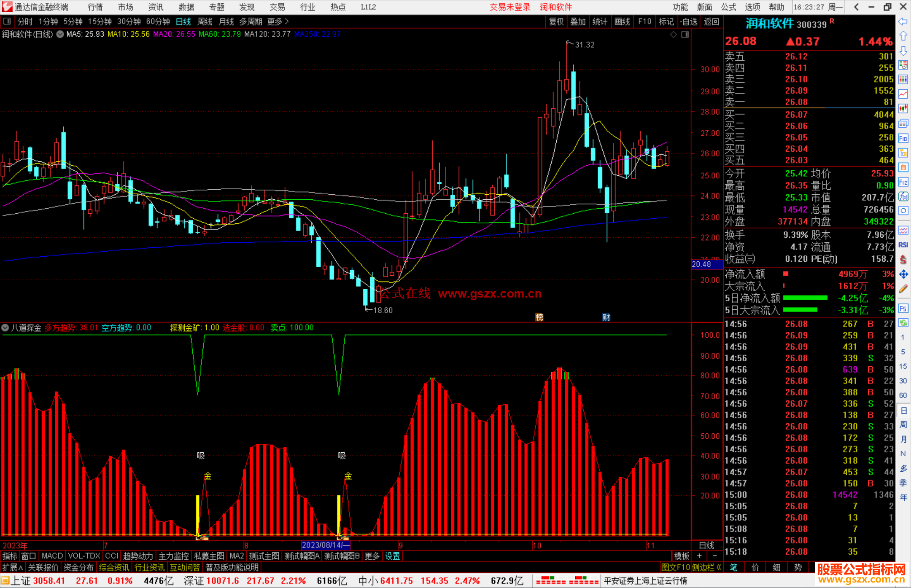Select the pencil drawing tool icon
This screenshot has width=911, height=588.
[903, 289]
